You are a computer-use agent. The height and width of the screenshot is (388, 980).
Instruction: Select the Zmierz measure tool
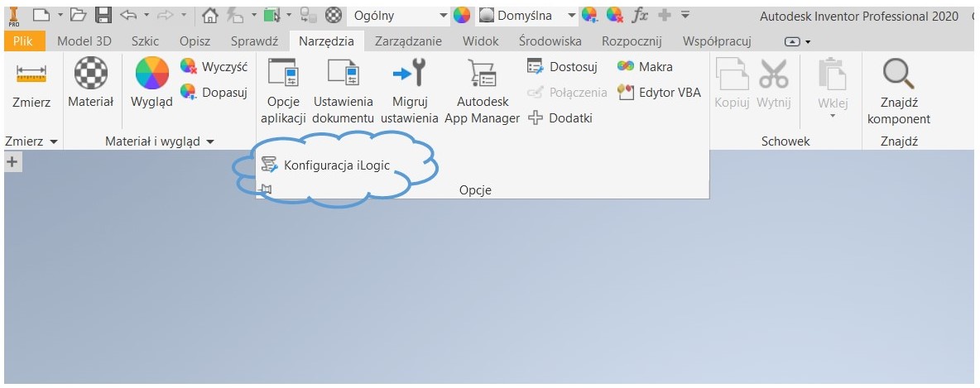click(31, 85)
